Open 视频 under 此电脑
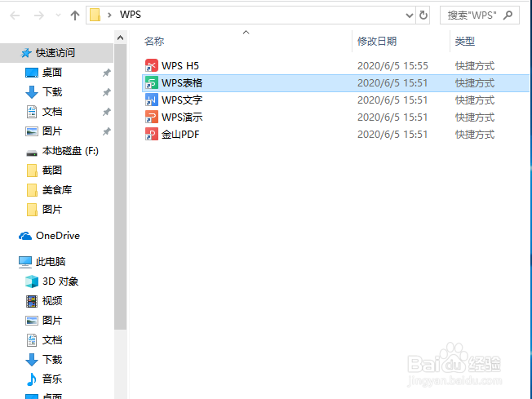Viewport: 532px width, 399px height. [52, 300]
